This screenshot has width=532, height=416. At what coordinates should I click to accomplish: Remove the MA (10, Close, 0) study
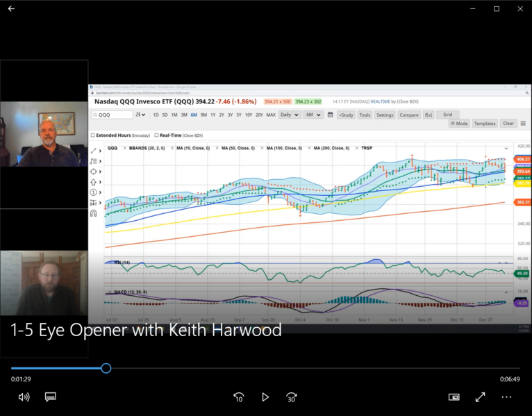172,149
